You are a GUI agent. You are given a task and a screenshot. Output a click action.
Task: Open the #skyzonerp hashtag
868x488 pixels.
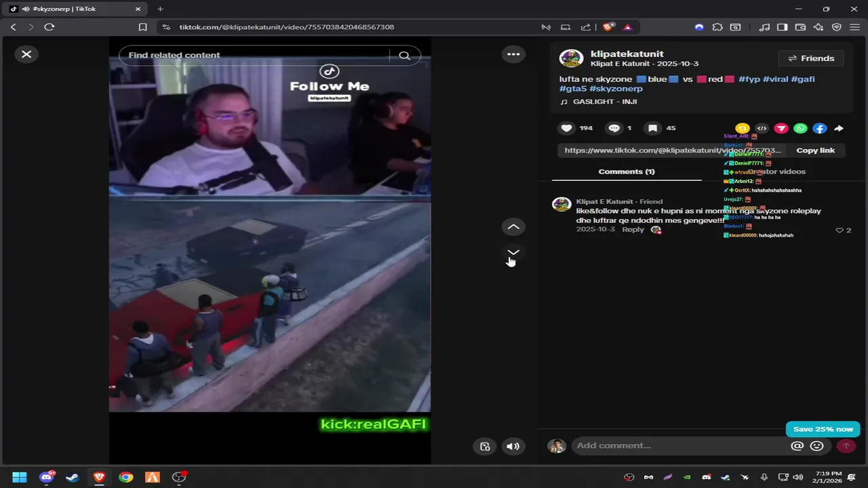tap(616, 89)
